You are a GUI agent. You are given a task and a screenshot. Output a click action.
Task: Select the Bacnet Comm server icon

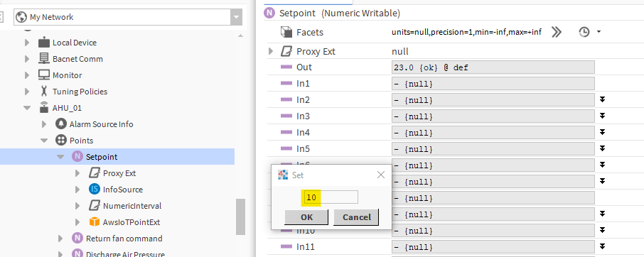(43, 59)
